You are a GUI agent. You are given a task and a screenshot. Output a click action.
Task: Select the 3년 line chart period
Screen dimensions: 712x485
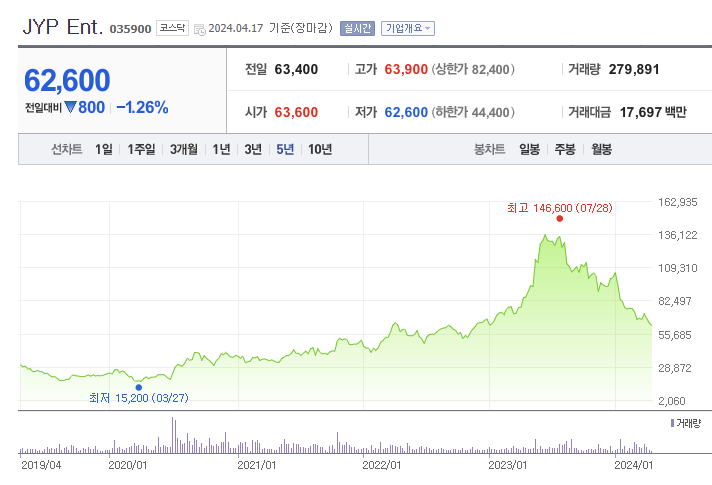point(253,149)
